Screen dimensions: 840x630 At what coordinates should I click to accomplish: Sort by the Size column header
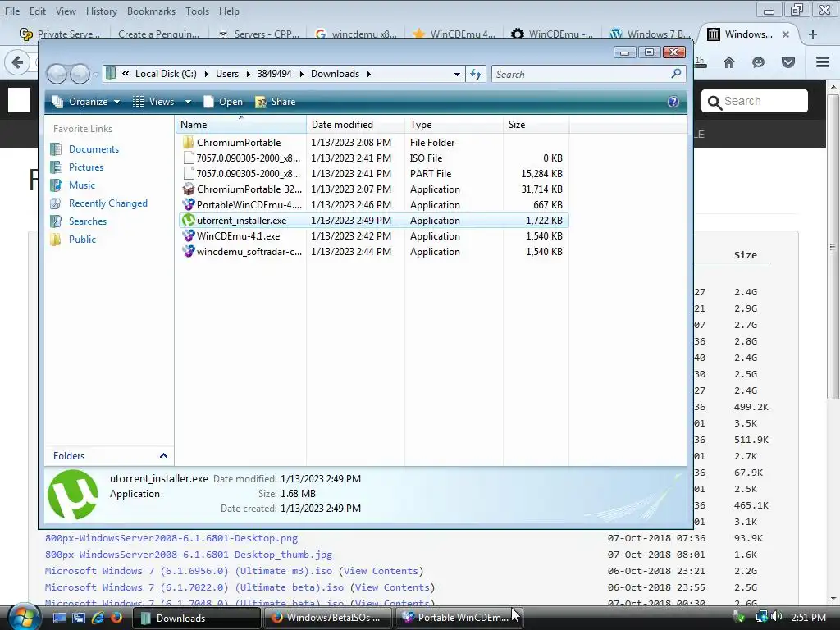point(536,125)
